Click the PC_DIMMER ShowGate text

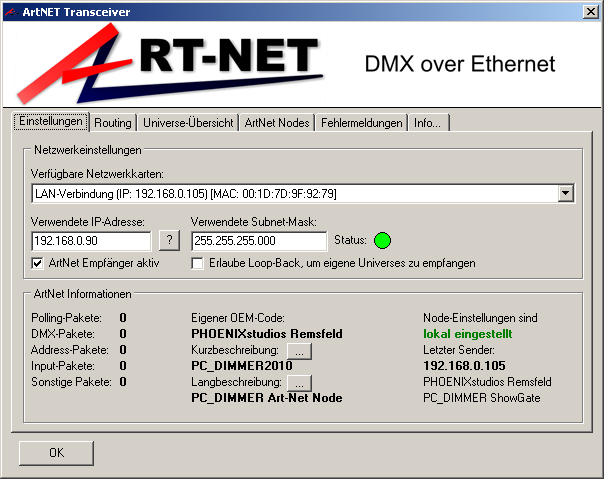tap(482, 398)
